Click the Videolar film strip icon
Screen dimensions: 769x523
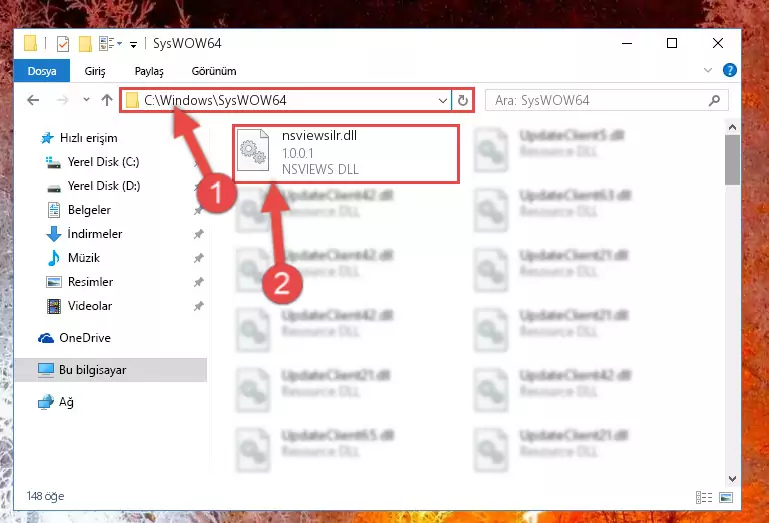(53, 306)
